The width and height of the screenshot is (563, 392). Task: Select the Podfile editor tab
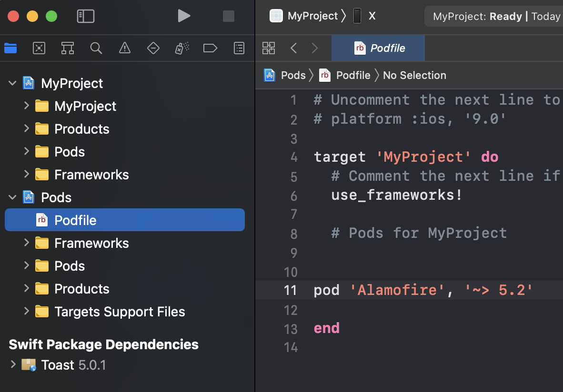[378, 48]
